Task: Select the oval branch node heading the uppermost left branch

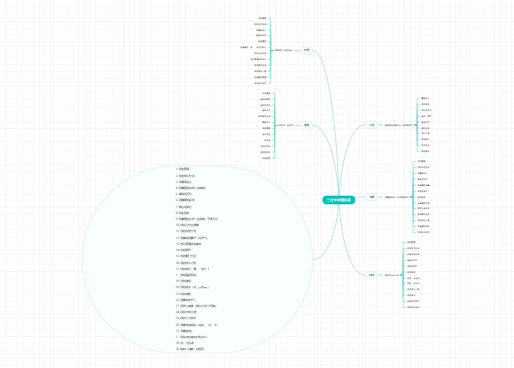Action: [x=306, y=50]
